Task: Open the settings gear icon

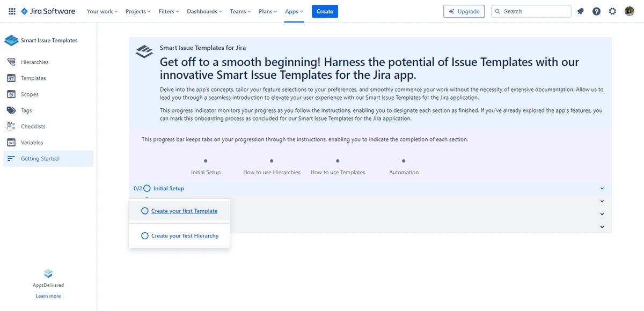Action: click(612, 11)
